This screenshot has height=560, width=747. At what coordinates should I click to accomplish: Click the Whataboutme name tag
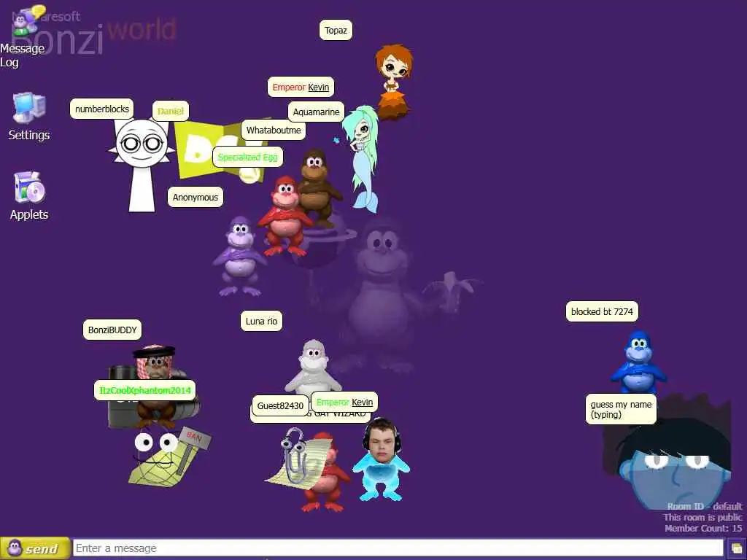pyautogui.click(x=274, y=130)
